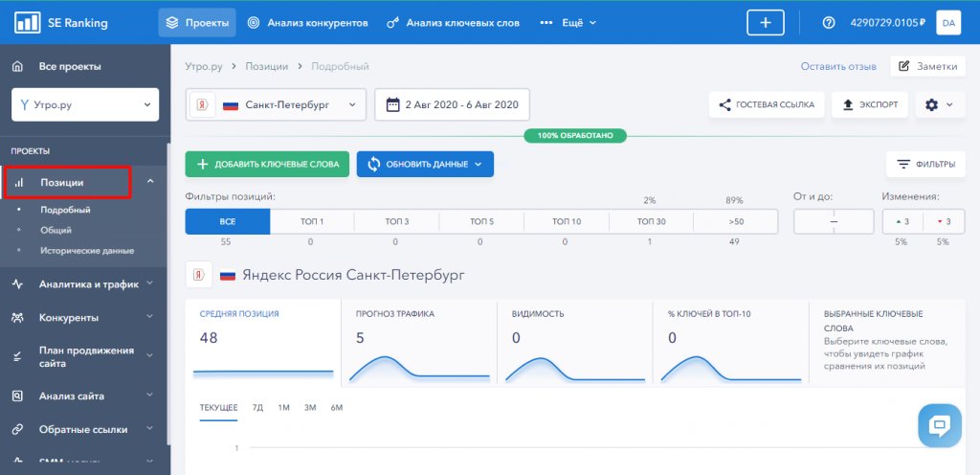Click the От и до range slider
Screen dimensions: 980x475
click(x=833, y=221)
